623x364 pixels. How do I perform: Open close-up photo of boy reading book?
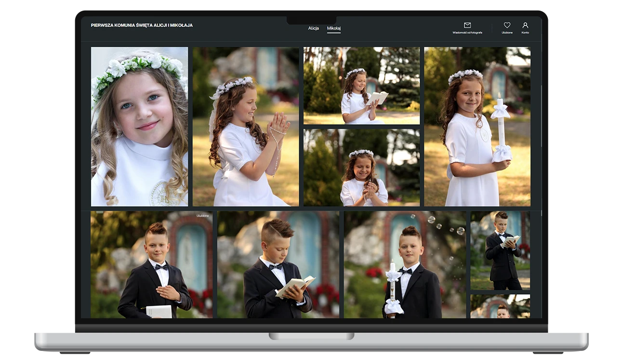278,264
